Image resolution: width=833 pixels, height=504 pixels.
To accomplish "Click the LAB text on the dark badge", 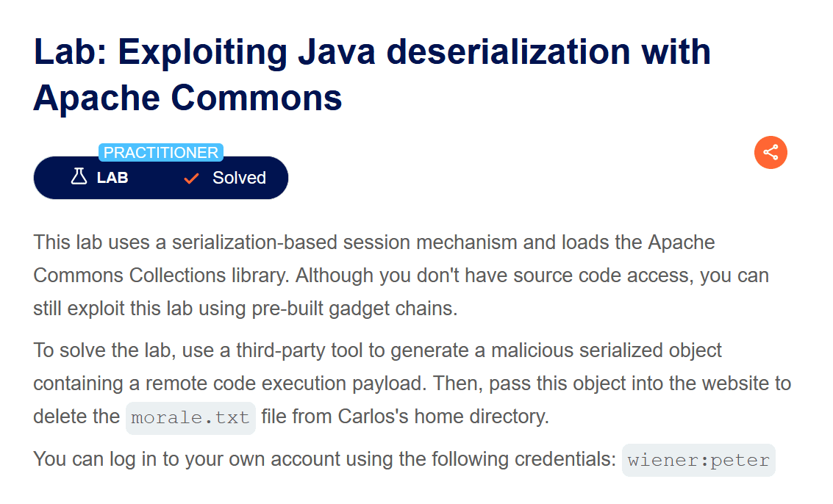I will 112,176.
